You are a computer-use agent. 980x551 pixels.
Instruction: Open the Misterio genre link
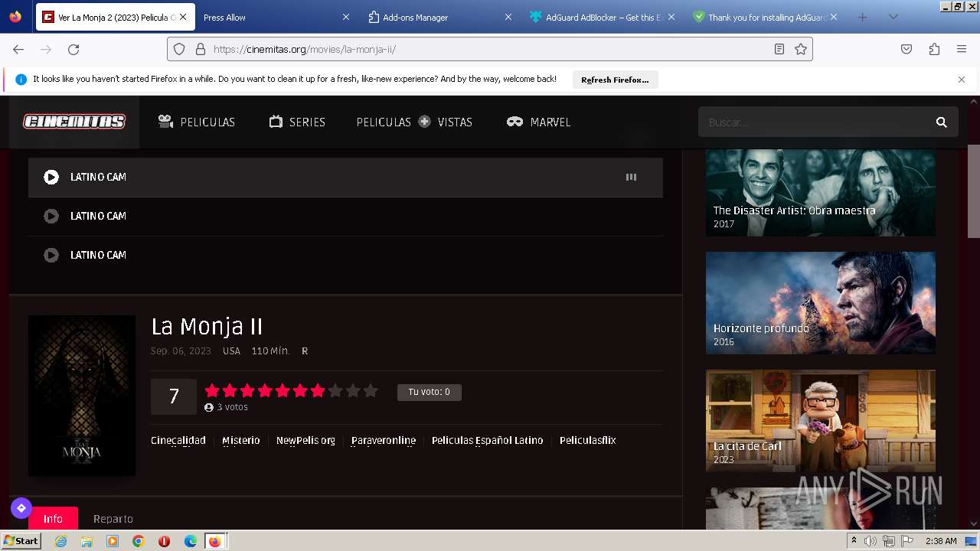click(x=241, y=440)
